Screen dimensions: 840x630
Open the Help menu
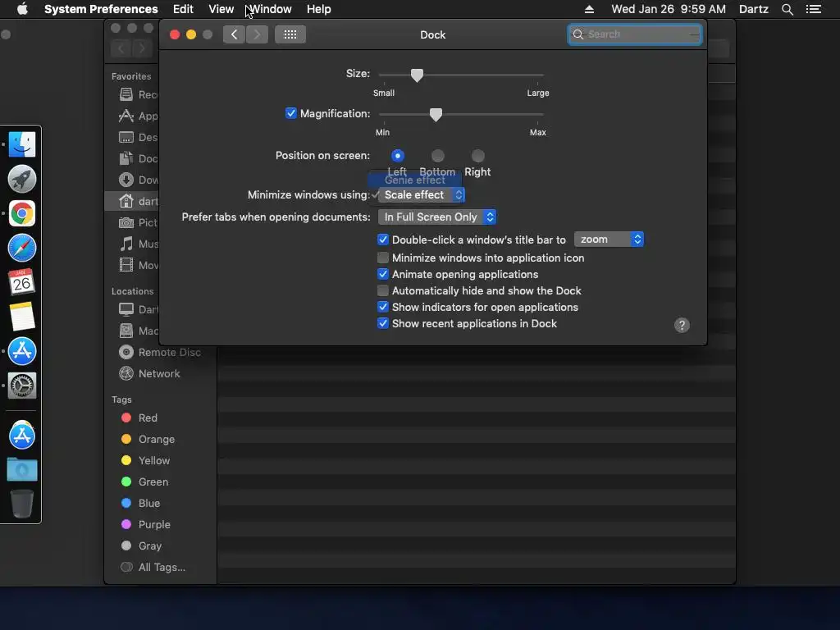point(319,9)
